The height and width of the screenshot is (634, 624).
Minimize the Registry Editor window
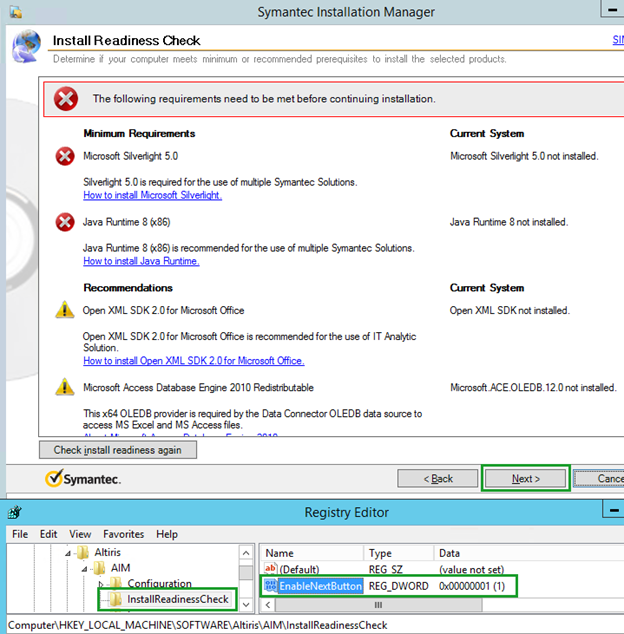pyautogui.click(x=613, y=510)
